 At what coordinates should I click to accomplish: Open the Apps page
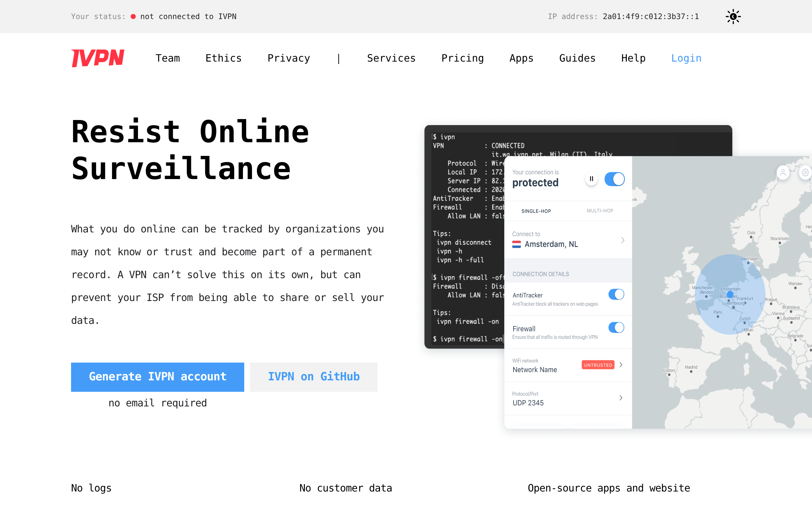coord(521,58)
